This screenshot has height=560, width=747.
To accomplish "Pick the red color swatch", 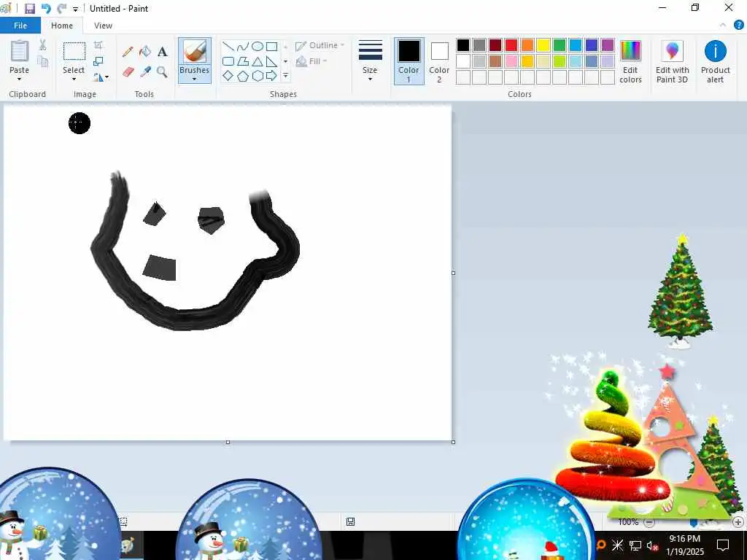I will point(511,45).
